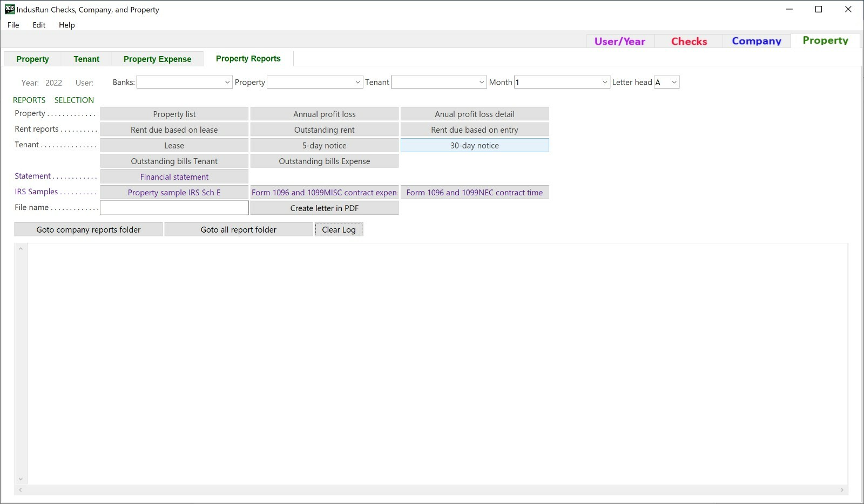The image size is (864, 504).
Task: Click Goto all report folder
Action: point(239,229)
